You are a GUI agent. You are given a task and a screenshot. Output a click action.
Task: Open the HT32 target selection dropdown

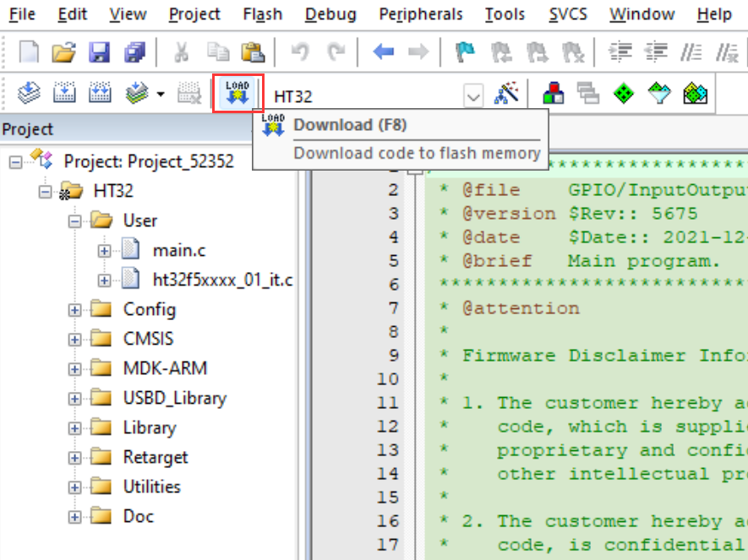coord(473,95)
